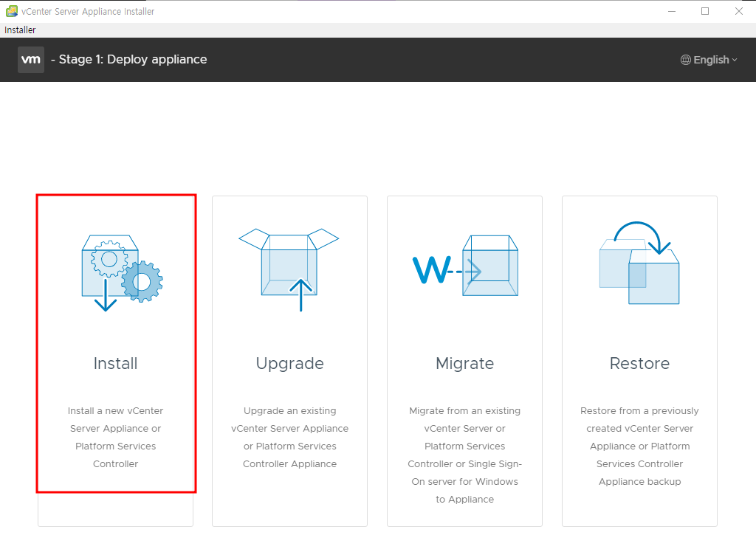Screen dimensions: 756x538
Task: Open the English language dropdown
Action: (x=709, y=60)
